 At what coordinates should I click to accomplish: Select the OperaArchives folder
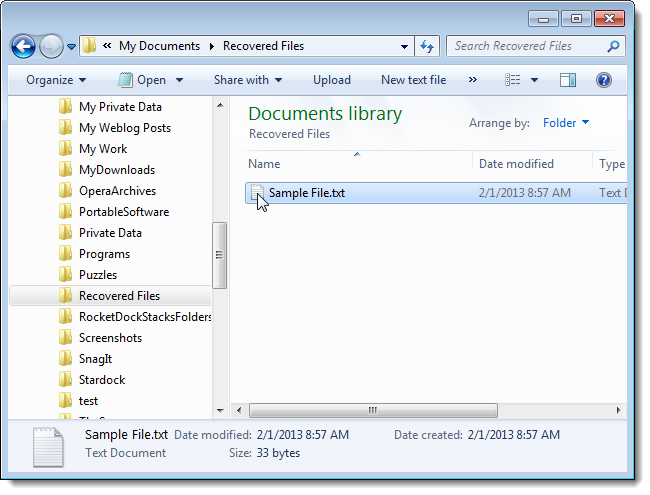[x=117, y=191]
